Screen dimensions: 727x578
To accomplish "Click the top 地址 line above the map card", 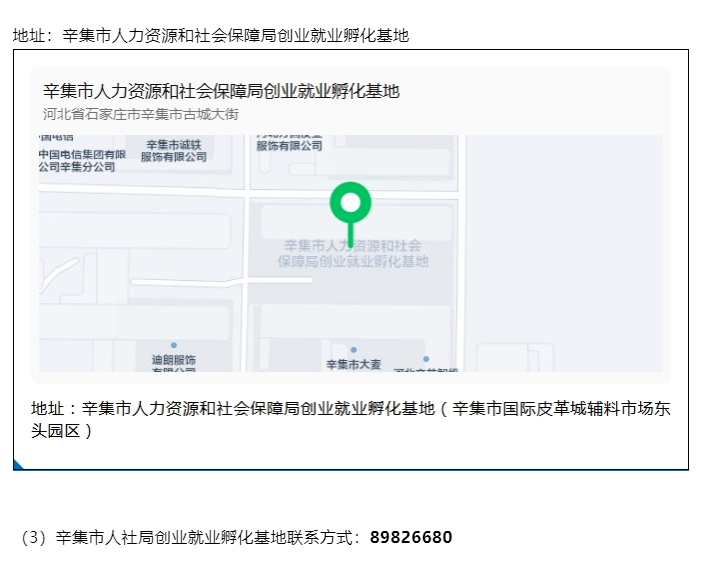I will (x=210, y=35).
